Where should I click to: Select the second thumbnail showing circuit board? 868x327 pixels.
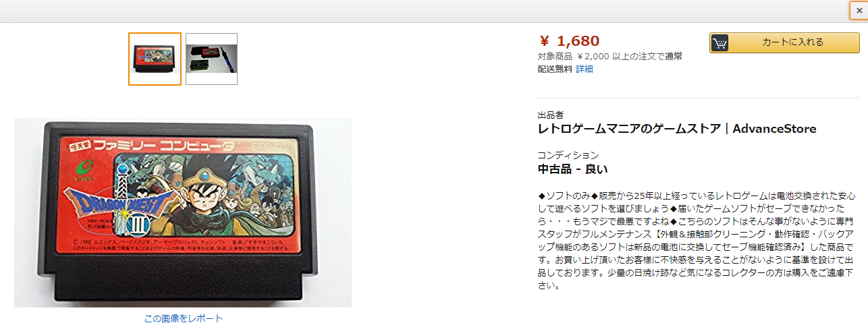[x=211, y=59]
